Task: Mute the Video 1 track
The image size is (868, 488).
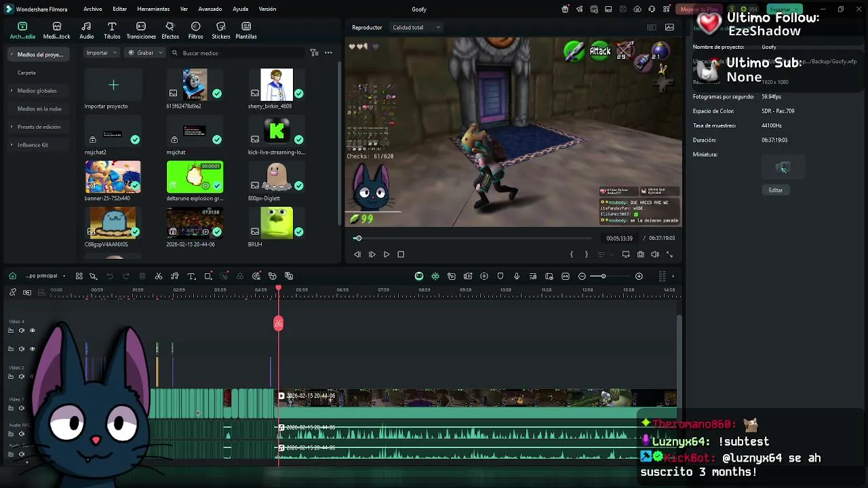Action: [21, 408]
